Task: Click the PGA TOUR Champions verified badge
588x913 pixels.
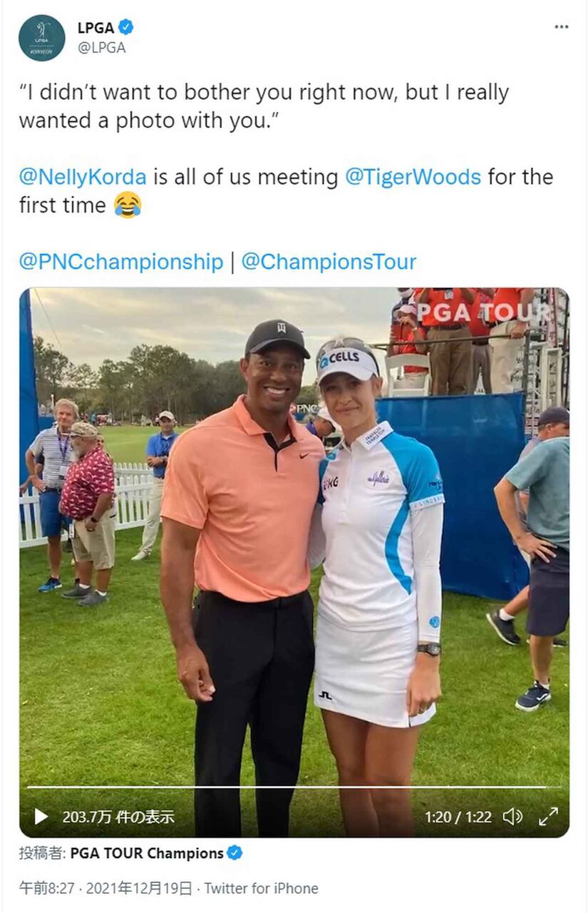Action: point(234,853)
